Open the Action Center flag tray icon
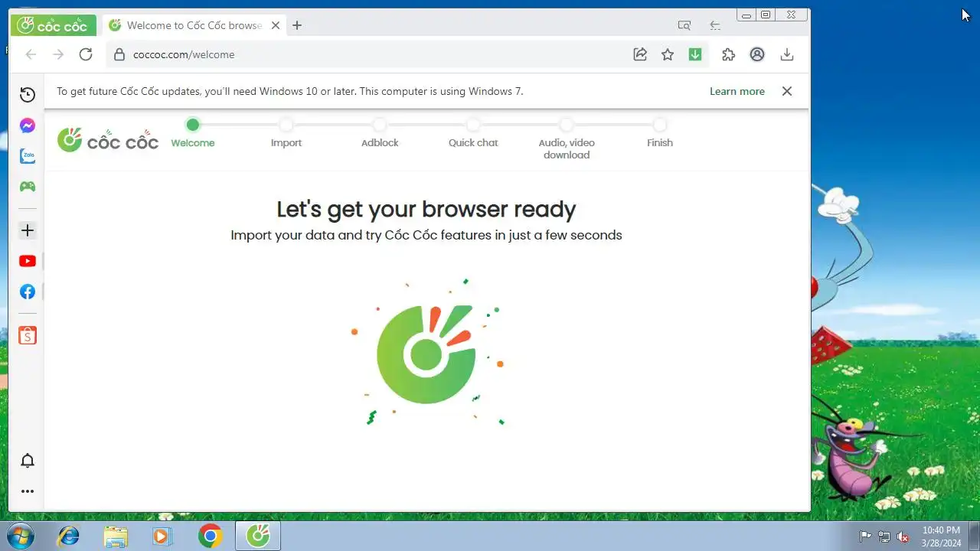 pos(865,536)
